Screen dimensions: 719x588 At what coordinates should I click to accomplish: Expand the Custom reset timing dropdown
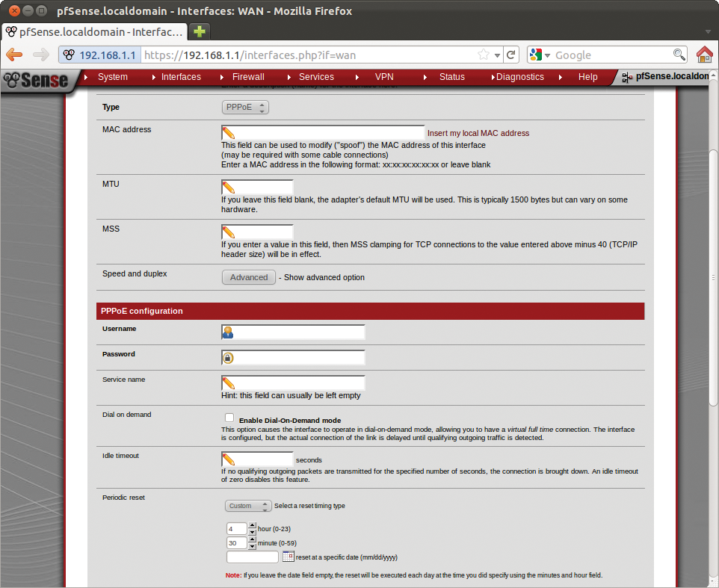pos(248,506)
